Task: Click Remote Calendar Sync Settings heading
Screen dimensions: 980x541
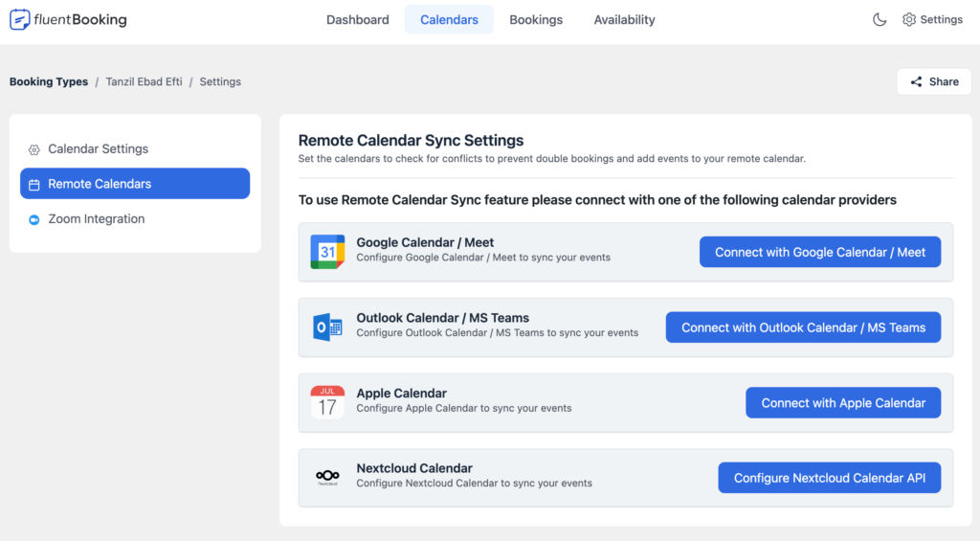Action: click(x=411, y=140)
